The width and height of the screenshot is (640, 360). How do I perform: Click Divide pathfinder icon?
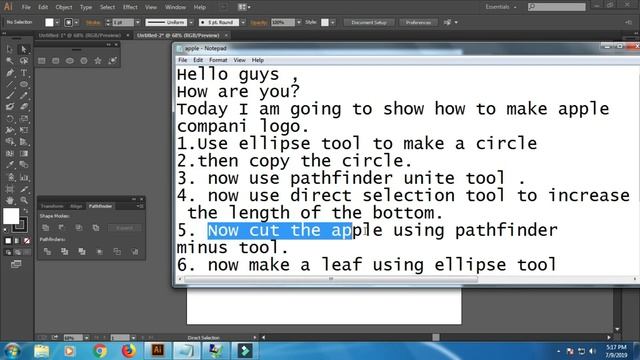(47, 251)
